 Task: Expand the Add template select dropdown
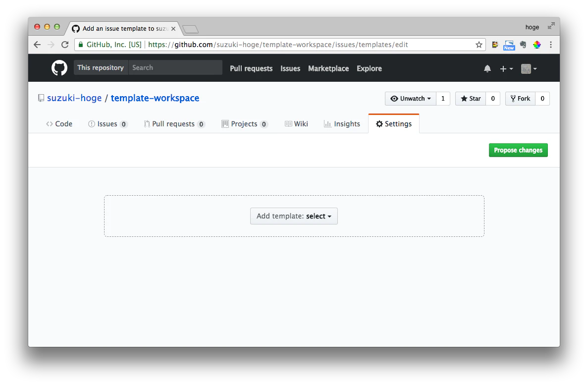[x=294, y=216]
